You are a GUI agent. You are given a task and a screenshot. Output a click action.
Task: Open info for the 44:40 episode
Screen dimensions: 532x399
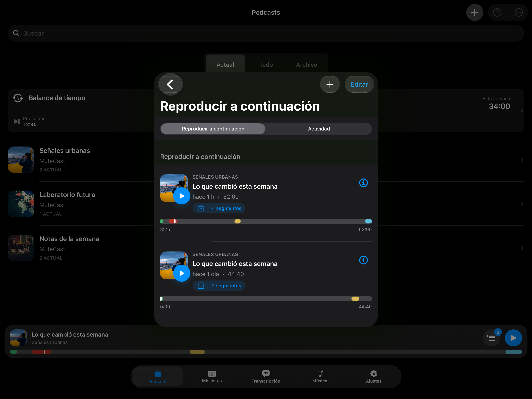click(x=363, y=260)
